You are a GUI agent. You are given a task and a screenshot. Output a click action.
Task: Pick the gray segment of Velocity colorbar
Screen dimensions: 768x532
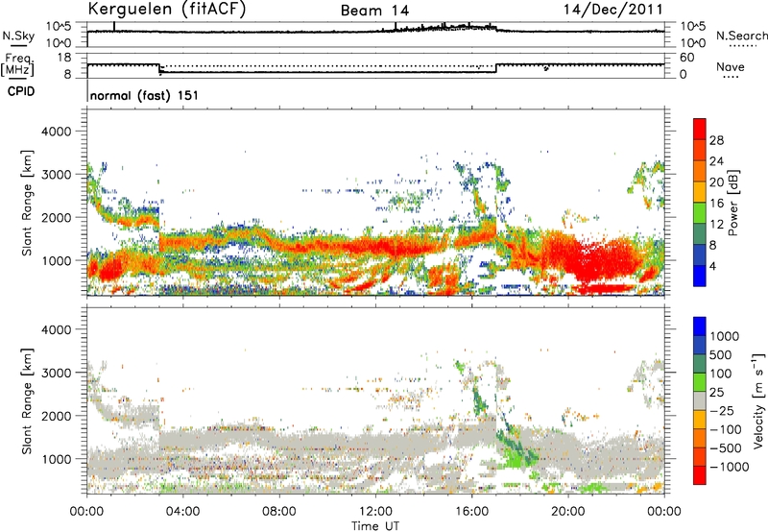(x=700, y=400)
